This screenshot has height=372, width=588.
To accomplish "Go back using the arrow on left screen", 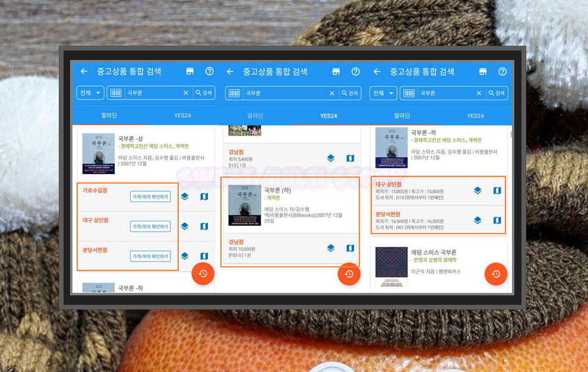I will click(84, 71).
